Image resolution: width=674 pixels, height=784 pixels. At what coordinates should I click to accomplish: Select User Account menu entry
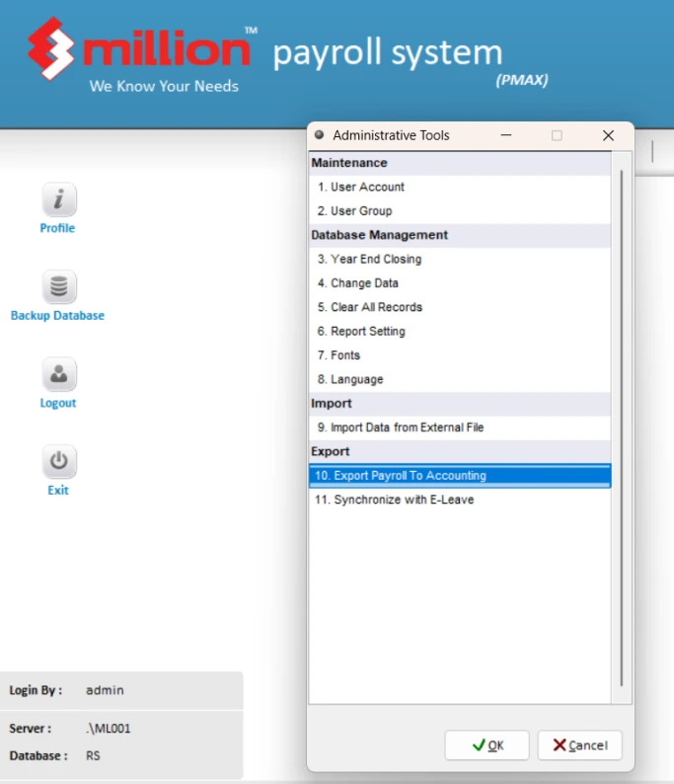click(x=361, y=187)
